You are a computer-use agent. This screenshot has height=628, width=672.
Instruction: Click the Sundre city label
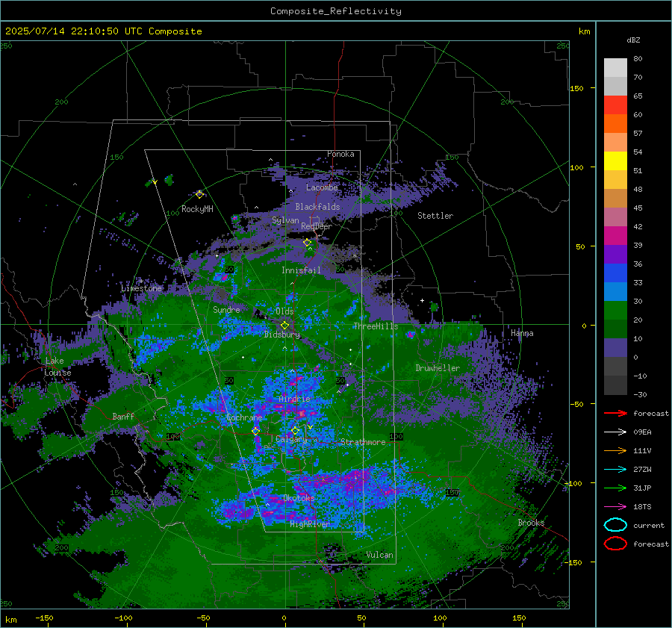[x=226, y=310]
